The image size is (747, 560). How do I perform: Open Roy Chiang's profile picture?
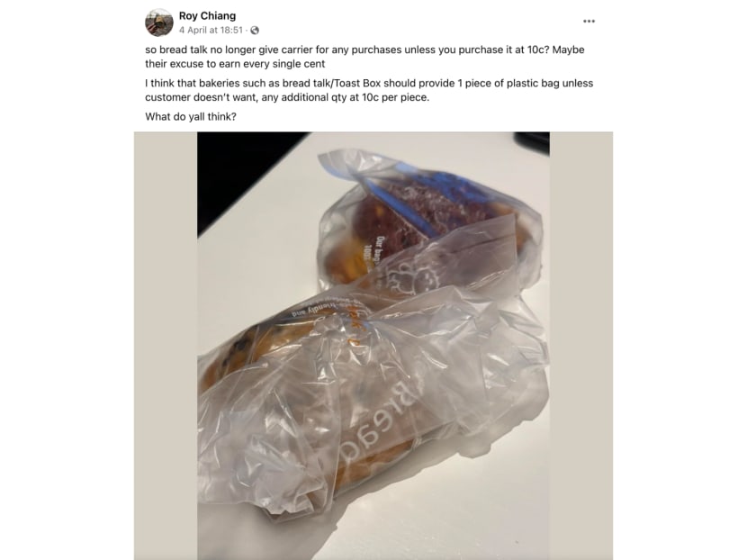(x=158, y=23)
